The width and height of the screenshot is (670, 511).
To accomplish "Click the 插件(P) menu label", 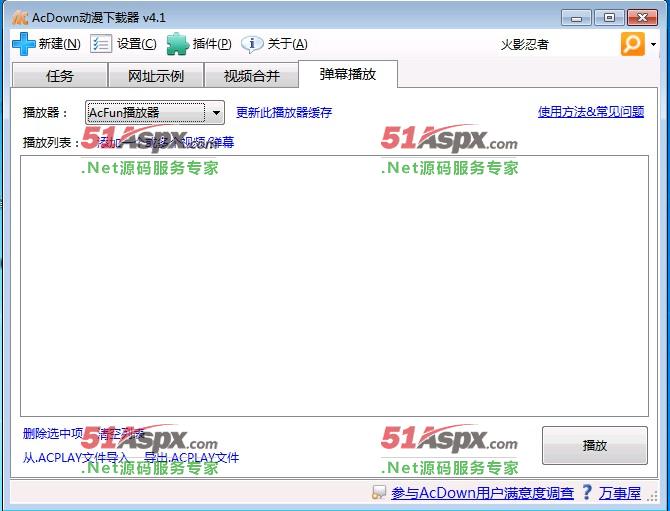I will [x=212, y=44].
